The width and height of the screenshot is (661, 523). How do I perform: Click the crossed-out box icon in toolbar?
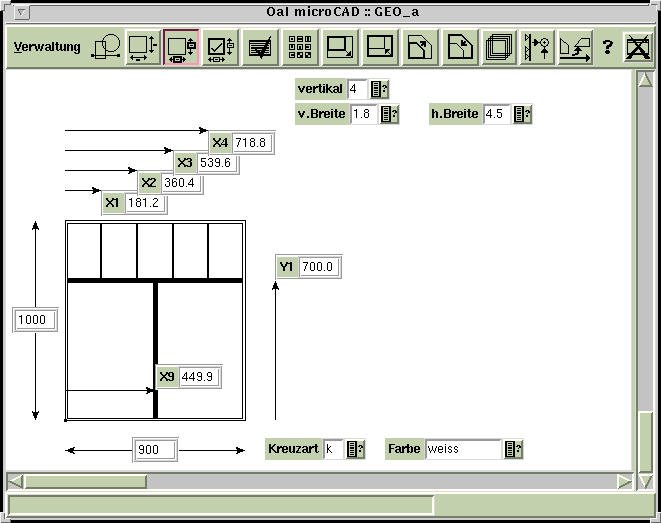coord(636,47)
